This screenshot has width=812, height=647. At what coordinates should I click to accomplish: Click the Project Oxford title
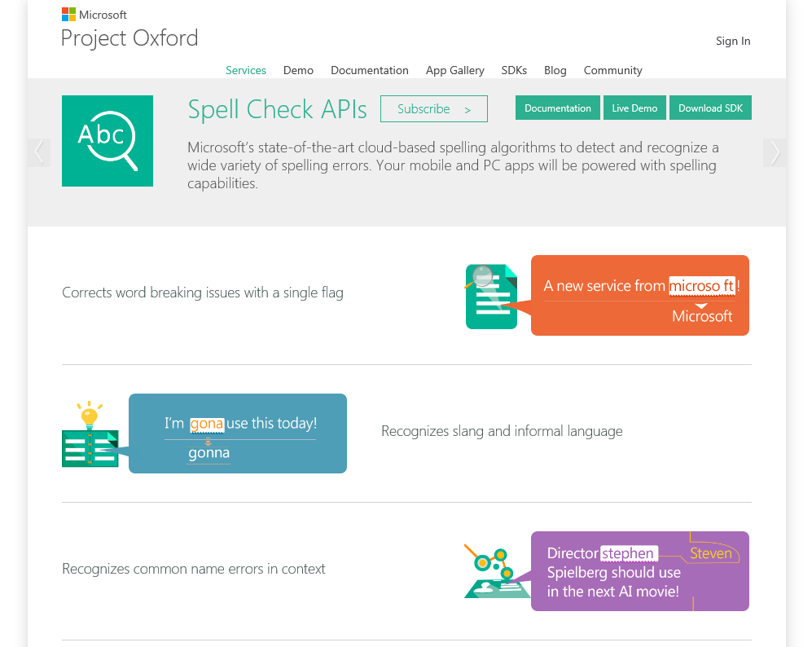pos(129,38)
